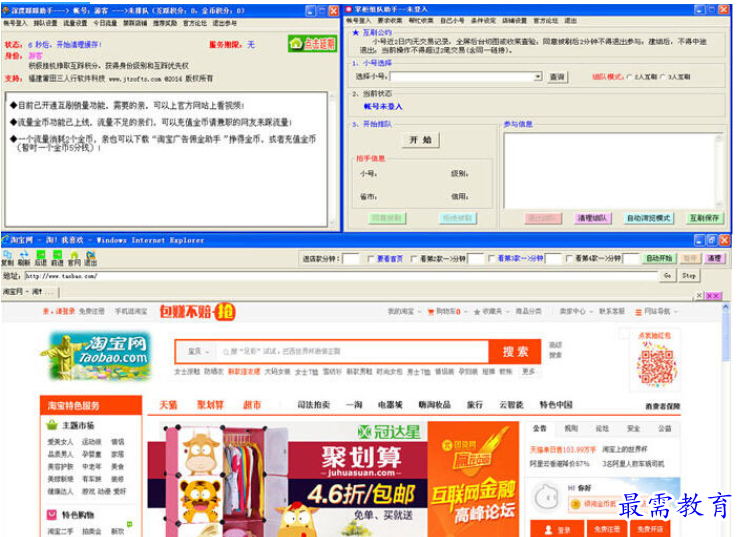Open 条件设定 menu in right window

[483, 21]
